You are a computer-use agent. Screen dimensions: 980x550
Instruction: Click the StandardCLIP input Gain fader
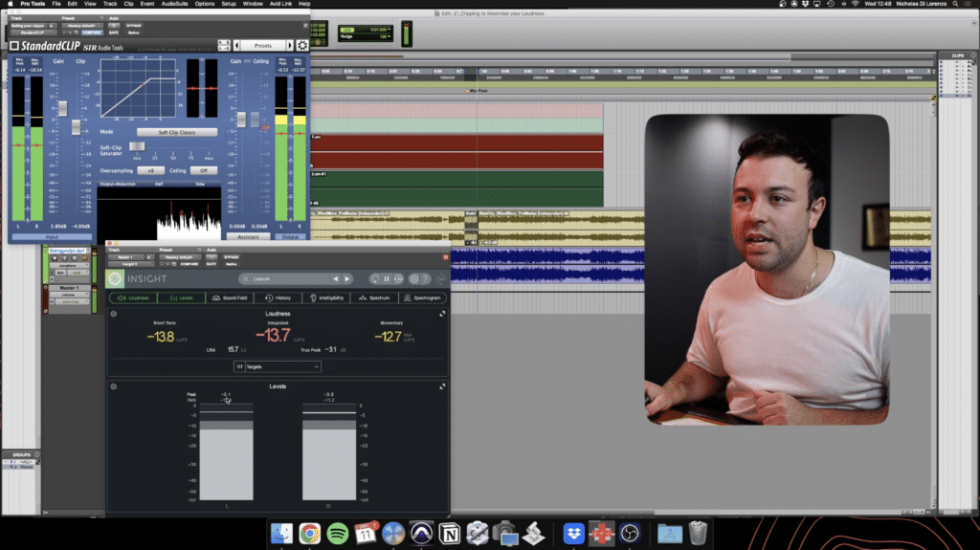pos(62,109)
